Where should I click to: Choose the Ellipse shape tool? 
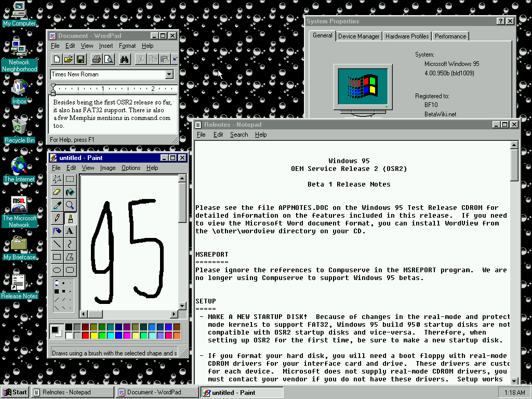coord(57,270)
